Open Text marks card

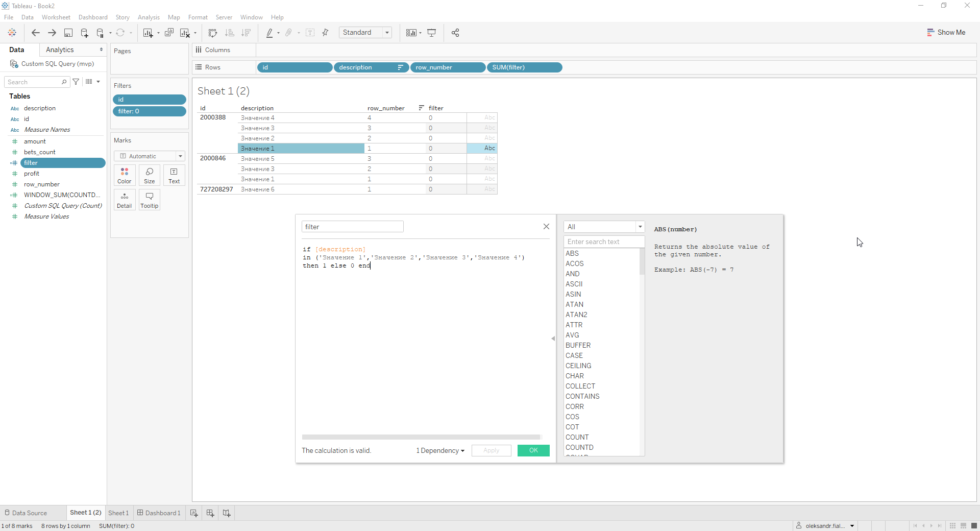174,175
